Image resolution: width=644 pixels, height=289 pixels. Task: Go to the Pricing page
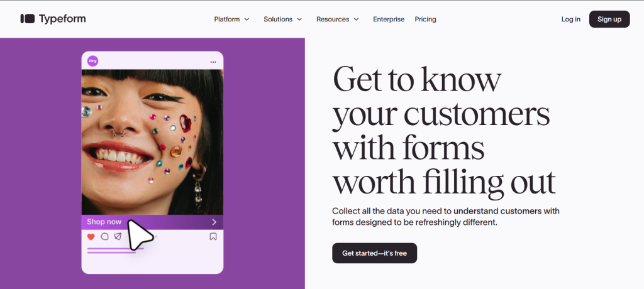pyautogui.click(x=425, y=19)
